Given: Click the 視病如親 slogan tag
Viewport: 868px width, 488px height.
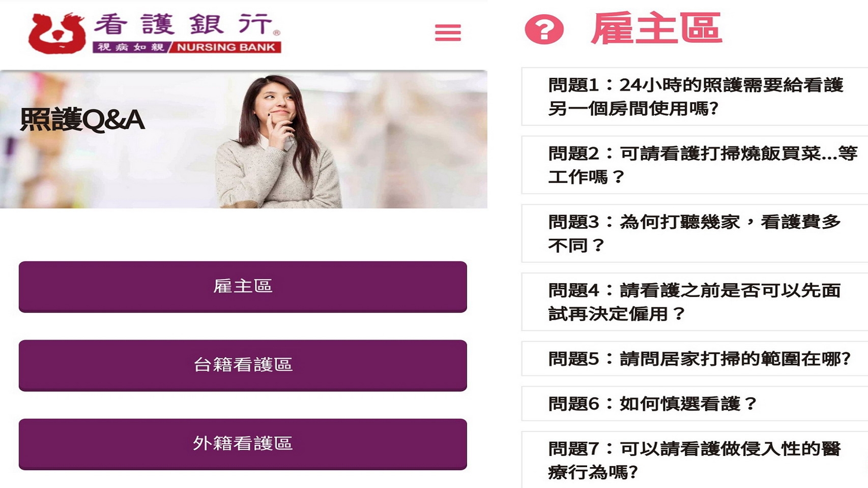Looking at the screenshot, I should (x=131, y=47).
